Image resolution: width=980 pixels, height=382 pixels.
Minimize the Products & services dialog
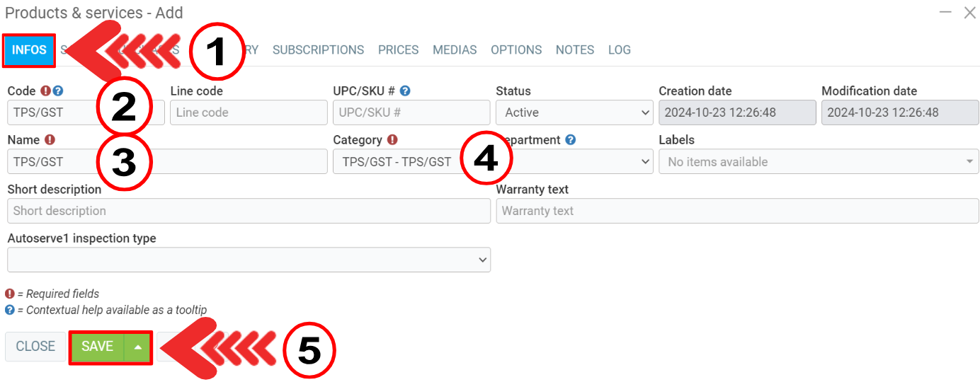[x=945, y=12]
